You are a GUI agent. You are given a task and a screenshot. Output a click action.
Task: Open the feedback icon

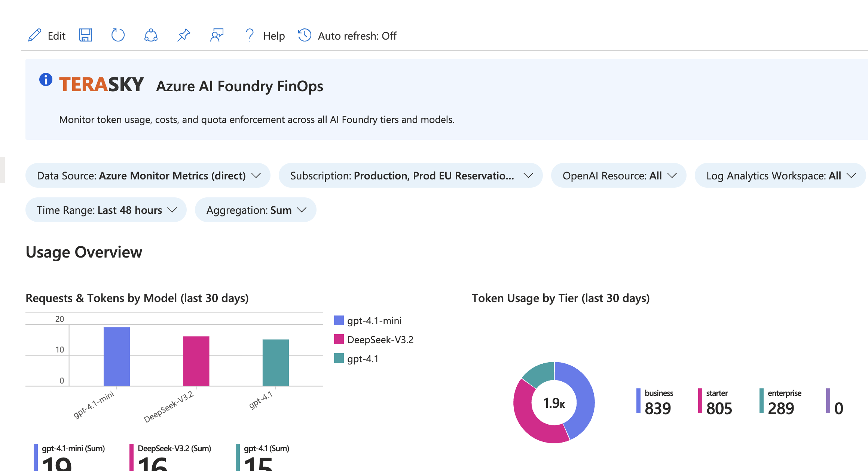pos(217,35)
